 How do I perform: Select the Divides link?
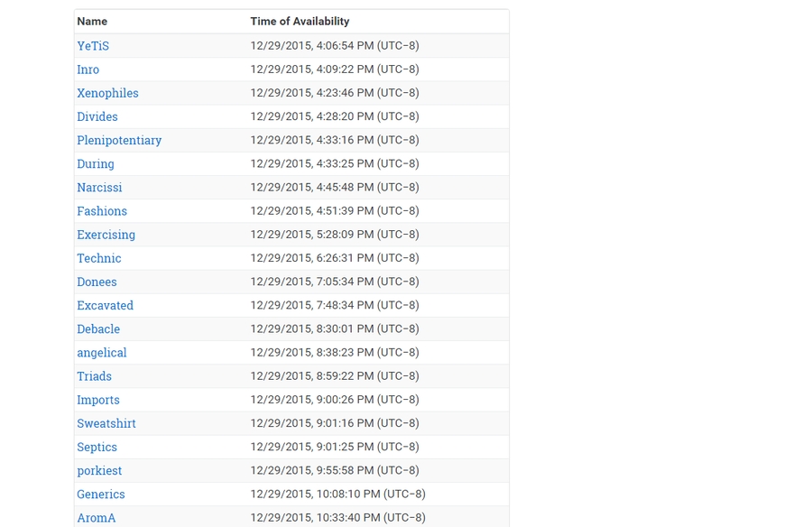pyautogui.click(x=97, y=116)
